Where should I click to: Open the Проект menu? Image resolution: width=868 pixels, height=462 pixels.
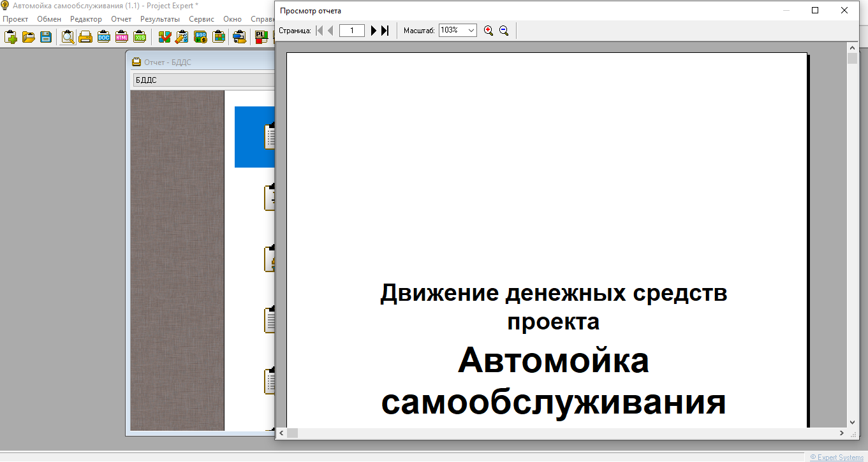click(x=15, y=19)
